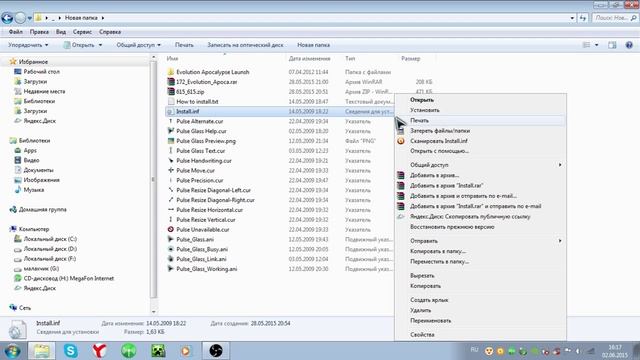640x360 pixels.
Task: Select the Pulse Handwriting.cur file
Action: (x=204, y=160)
